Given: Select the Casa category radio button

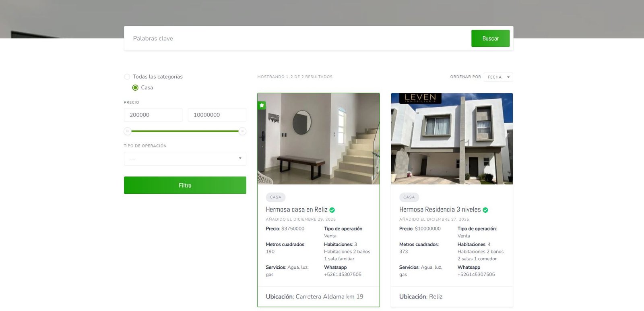Looking at the screenshot, I should 135,87.
